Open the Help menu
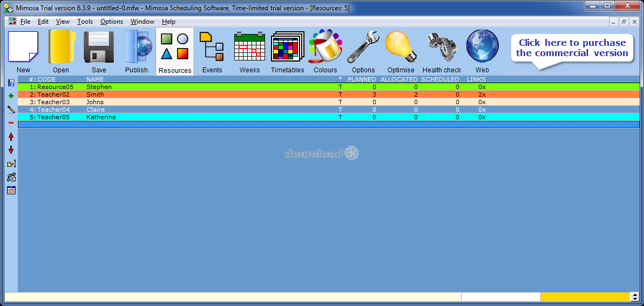 pyautogui.click(x=168, y=22)
